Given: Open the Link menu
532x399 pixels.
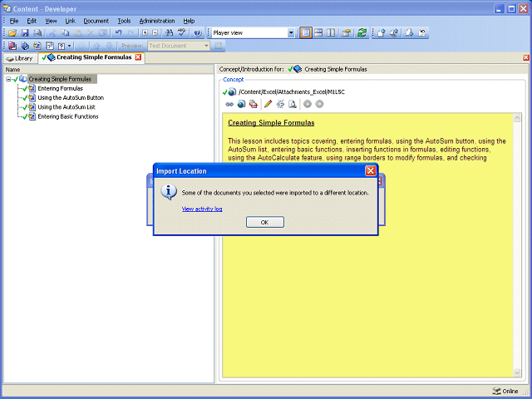Looking at the screenshot, I should pyautogui.click(x=70, y=21).
